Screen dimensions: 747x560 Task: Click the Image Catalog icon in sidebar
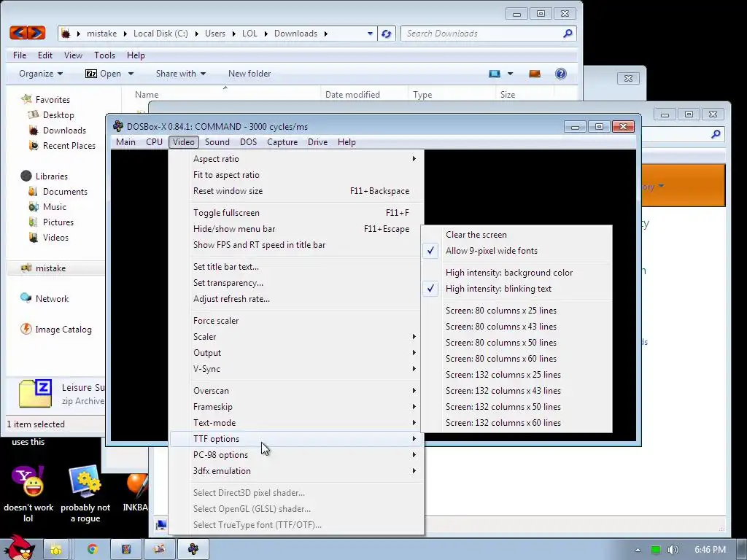[26, 329]
